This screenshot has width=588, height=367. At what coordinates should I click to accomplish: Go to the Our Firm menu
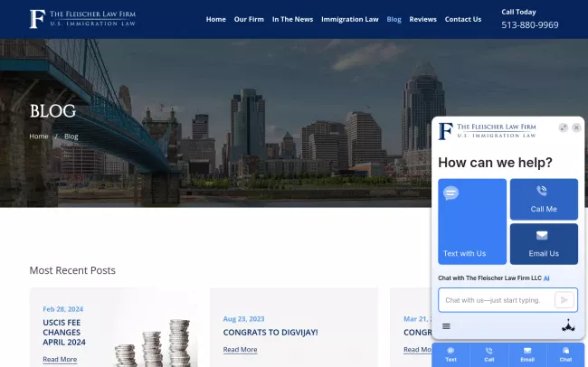click(x=249, y=19)
